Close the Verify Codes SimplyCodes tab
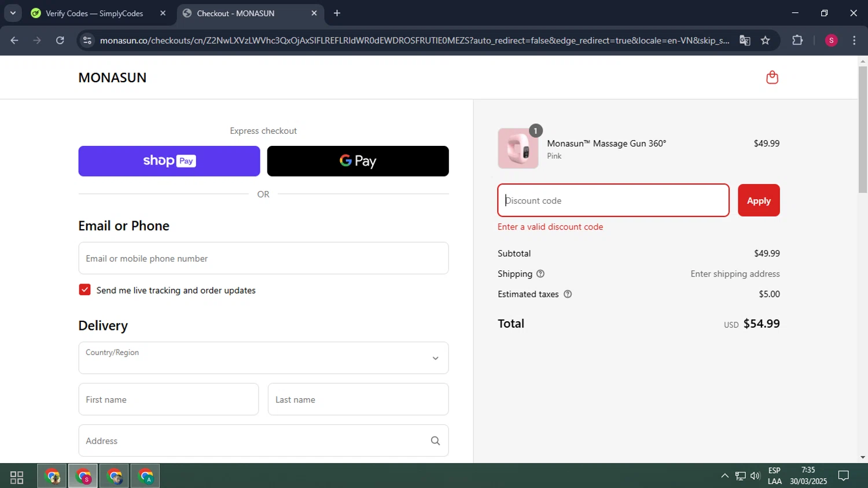The image size is (868, 488). [x=163, y=13]
